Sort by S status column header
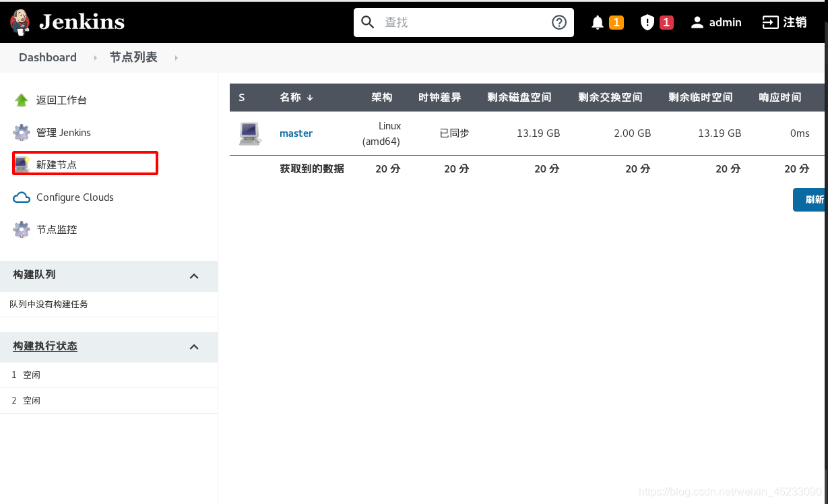Viewport: 828px width, 504px height. pos(242,98)
